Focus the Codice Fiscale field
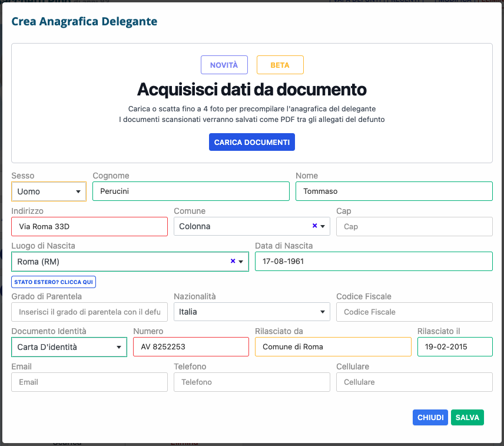 414,312
